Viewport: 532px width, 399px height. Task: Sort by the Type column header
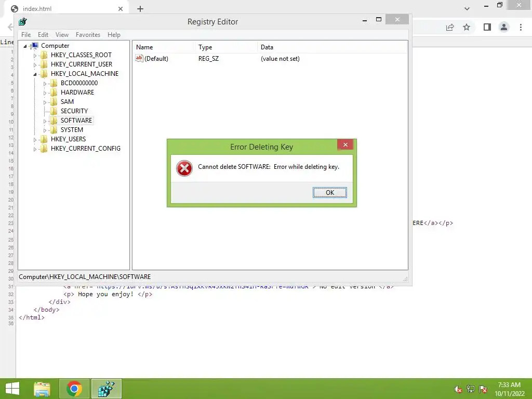point(225,47)
